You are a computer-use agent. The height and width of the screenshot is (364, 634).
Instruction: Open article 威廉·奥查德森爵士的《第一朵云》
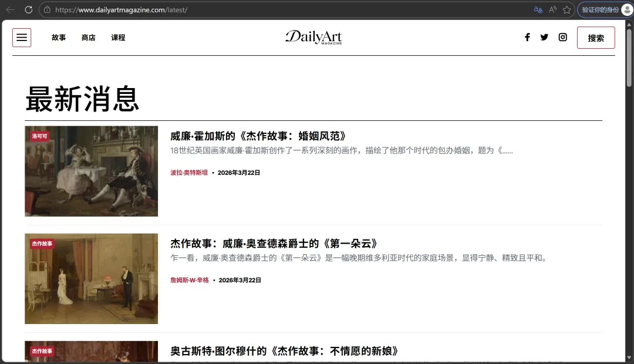point(274,244)
